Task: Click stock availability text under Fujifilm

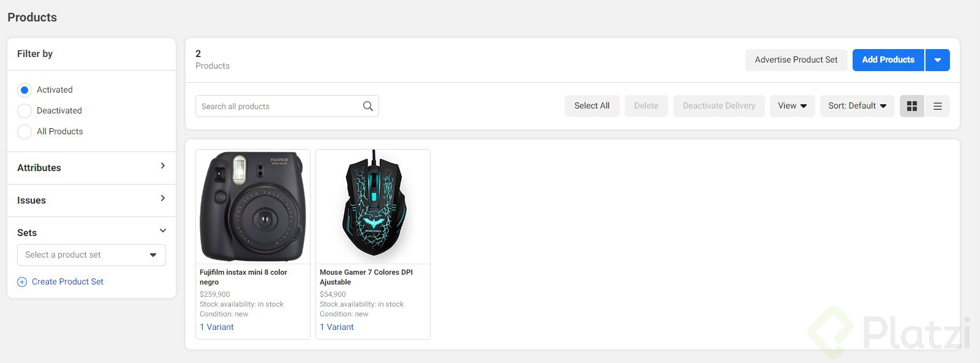Action: click(x=241, y=304)
